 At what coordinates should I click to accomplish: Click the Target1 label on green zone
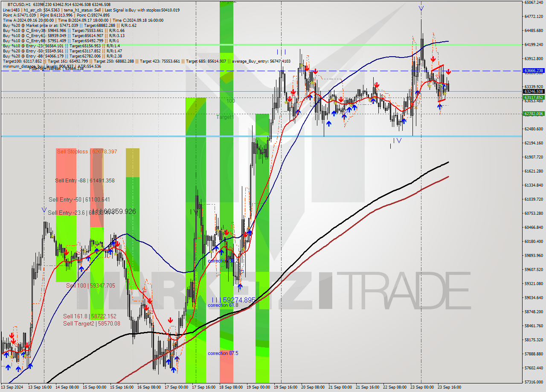[225, 117]
